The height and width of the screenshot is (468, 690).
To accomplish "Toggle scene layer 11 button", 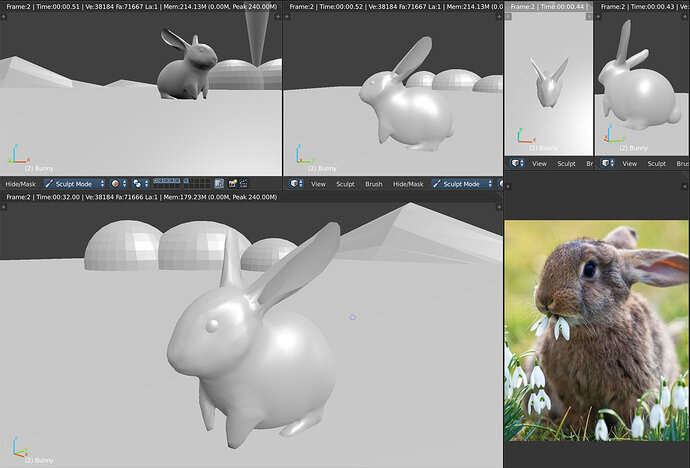I will (x=155, y=186).
